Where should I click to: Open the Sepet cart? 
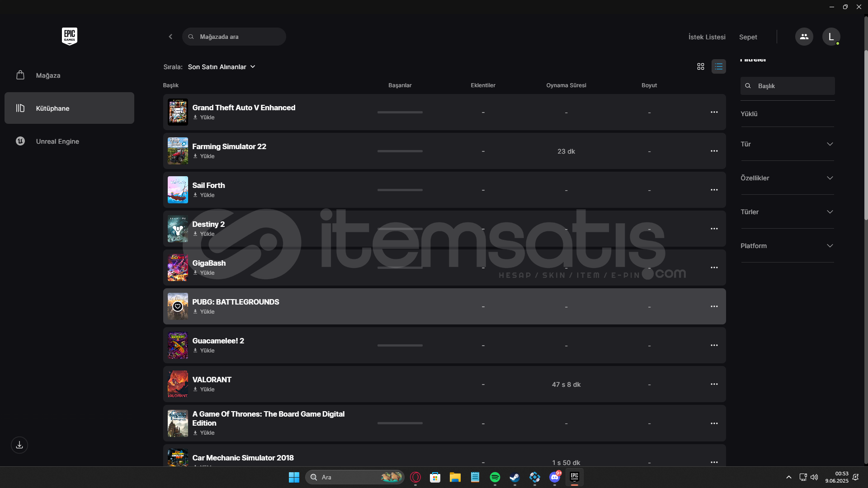click(748, 37)
